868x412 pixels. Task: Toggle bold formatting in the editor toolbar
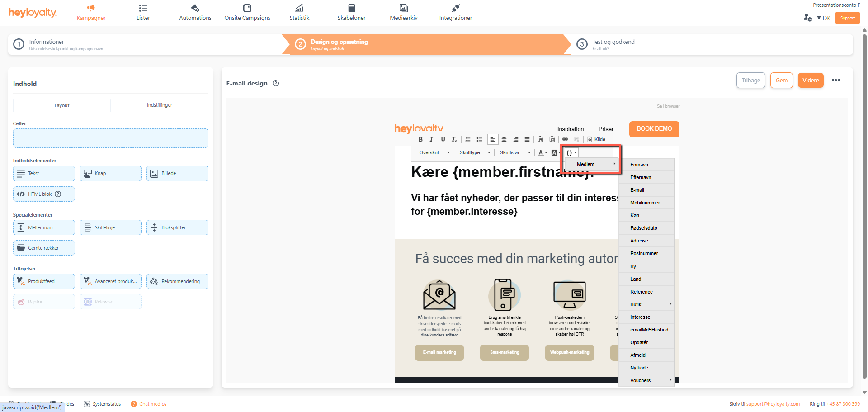pos(420,139)
